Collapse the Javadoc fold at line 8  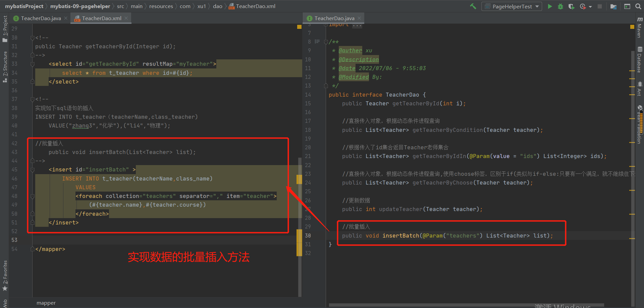(326, 42)
